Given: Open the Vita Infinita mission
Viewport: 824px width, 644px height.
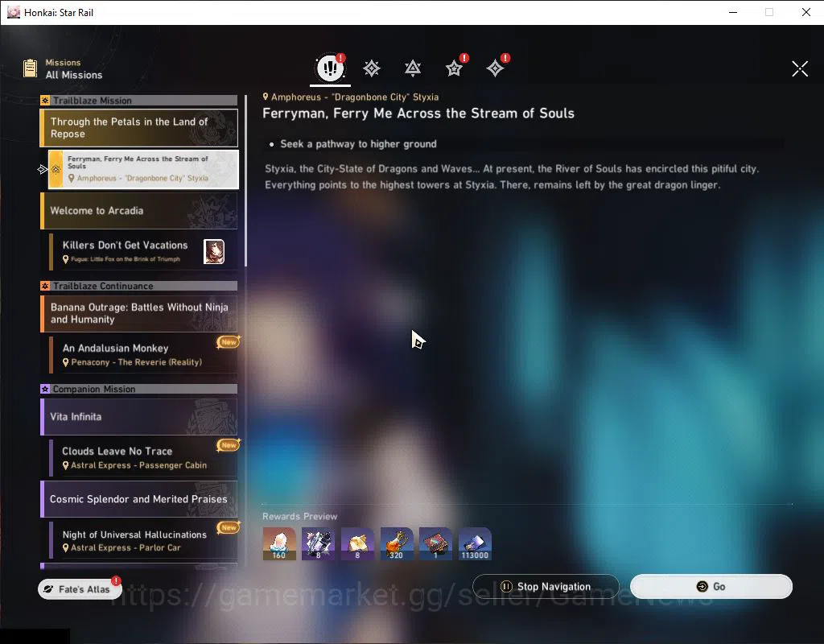Looking at the screenshot, I should 139,417.
